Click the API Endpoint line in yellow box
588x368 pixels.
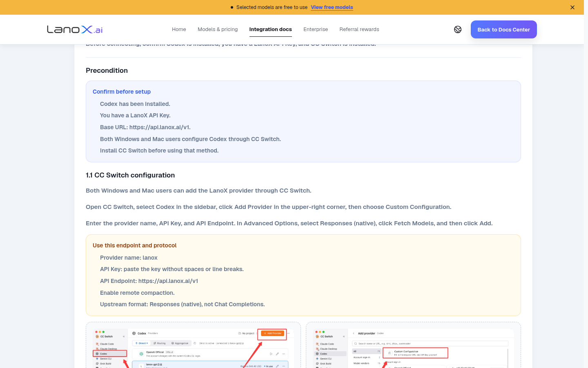point(149,281)
